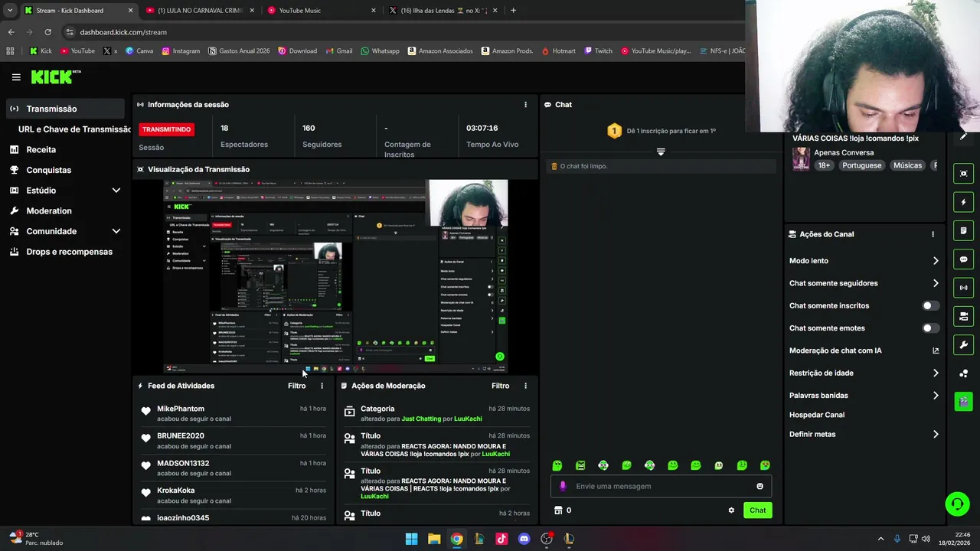Open LuuKachi link in Categoria entry
The width and height of the screenshot is (980, 551).
point(468,419)
